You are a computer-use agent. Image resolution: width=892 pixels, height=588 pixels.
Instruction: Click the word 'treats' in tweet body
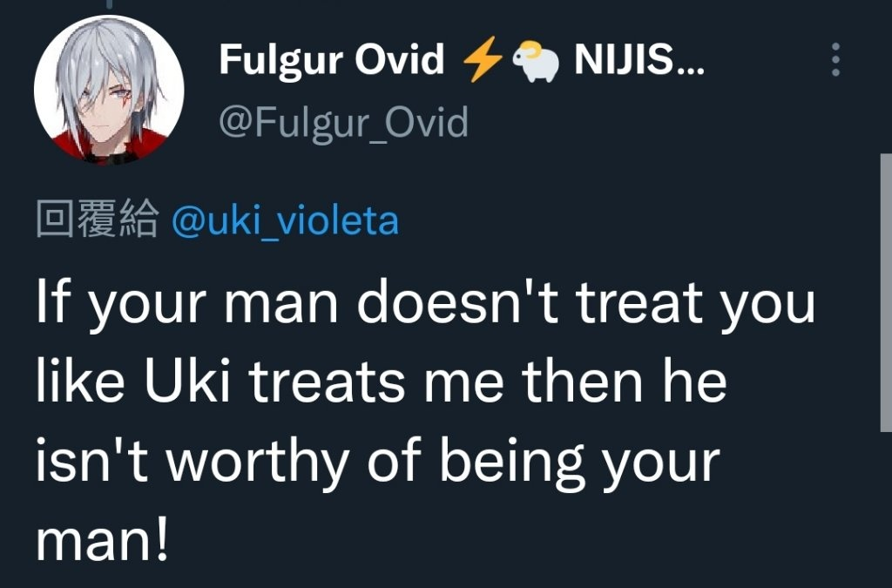327,382
